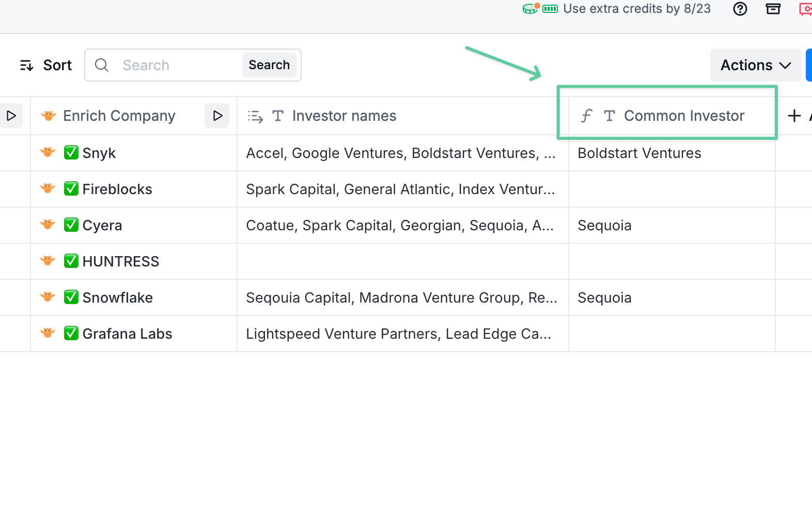The width and height of the screenshot is (812, 505).
Task: Select the Sequoia cell in Cyera row
Action: pos(672,225)
